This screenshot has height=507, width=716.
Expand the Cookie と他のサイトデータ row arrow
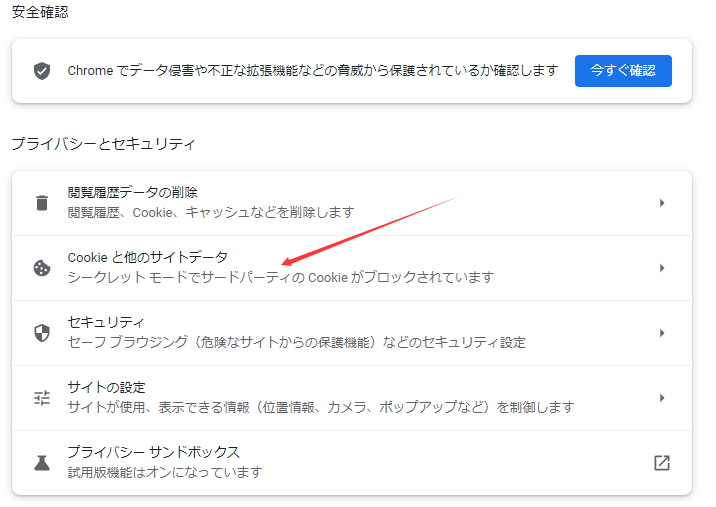[661, 268]
